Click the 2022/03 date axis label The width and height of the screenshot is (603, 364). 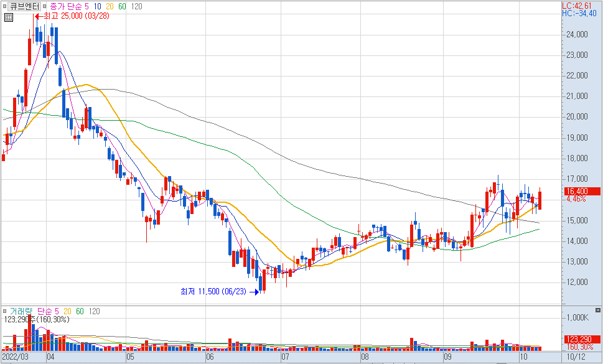tap(15, 357)
